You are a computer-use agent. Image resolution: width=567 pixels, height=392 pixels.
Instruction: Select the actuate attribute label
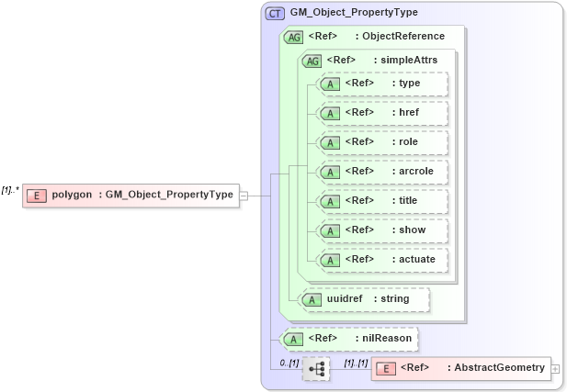tap(391, 259)
